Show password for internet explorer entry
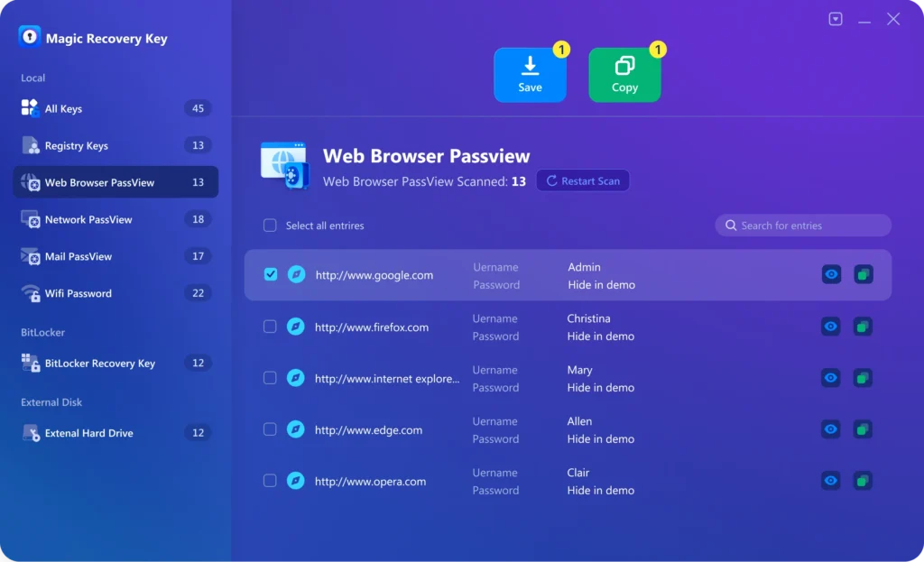Viewport: 924px width, 562px height. click(x=831, y=378)
